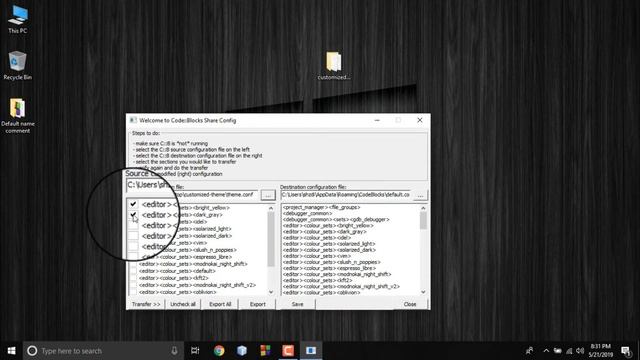Select the Default name comment folder
640x360 pixels.
pyautogui.click(x=18, y=116)
